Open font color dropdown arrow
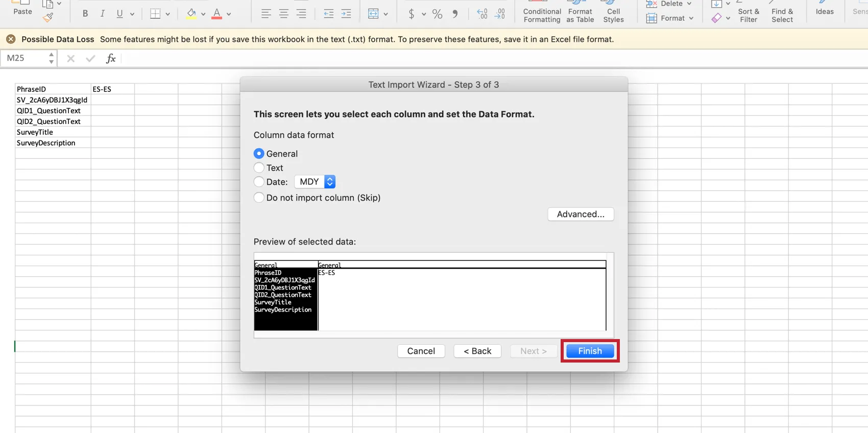868x433 pixels. pos(229,14)
